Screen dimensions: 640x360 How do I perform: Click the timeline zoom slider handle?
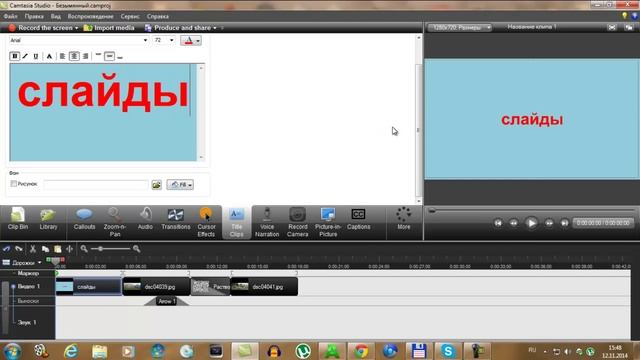coord(101,249)
